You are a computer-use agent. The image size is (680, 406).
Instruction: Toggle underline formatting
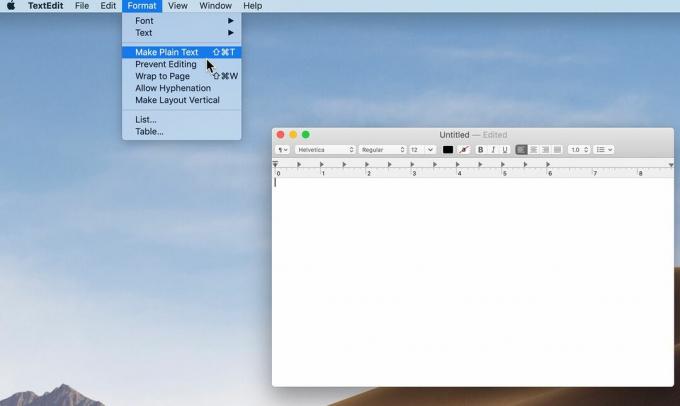click(505, 150)
